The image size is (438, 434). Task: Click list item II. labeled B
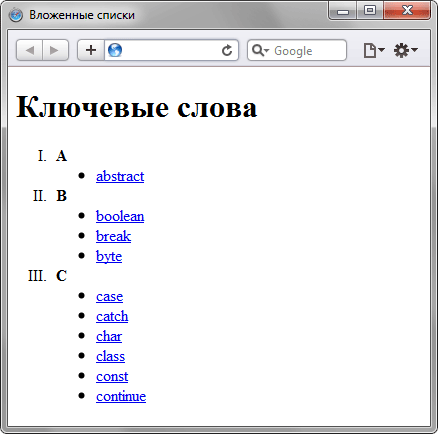[50, 196]
